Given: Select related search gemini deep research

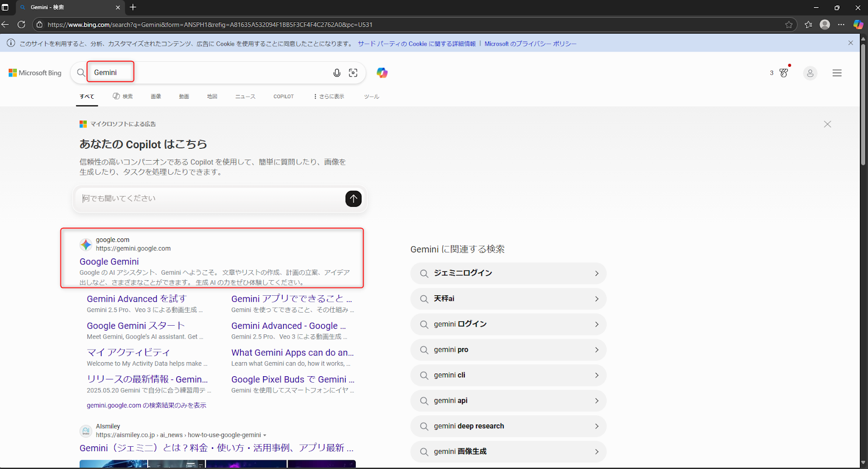Looking at the screenshot, I should (508, 427).
